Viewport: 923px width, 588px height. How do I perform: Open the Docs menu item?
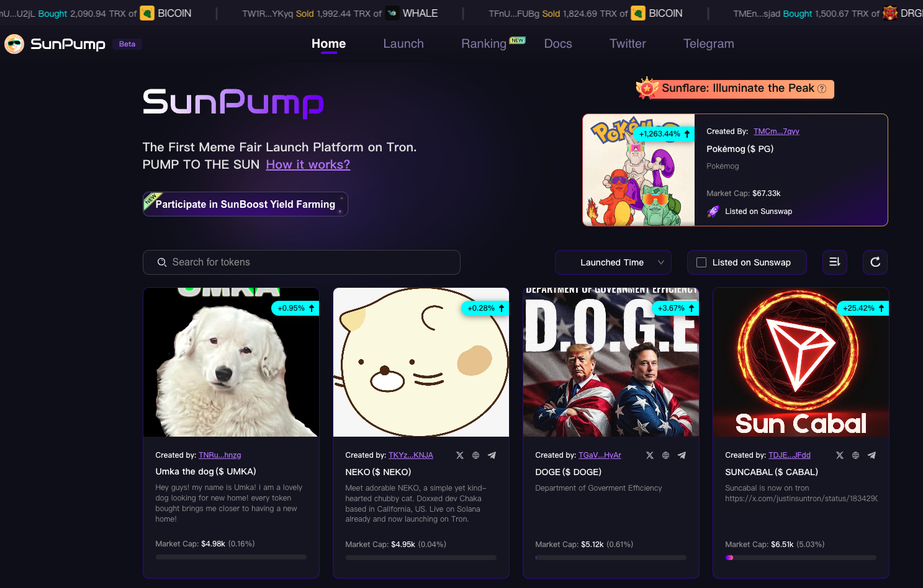coord(558,44)
